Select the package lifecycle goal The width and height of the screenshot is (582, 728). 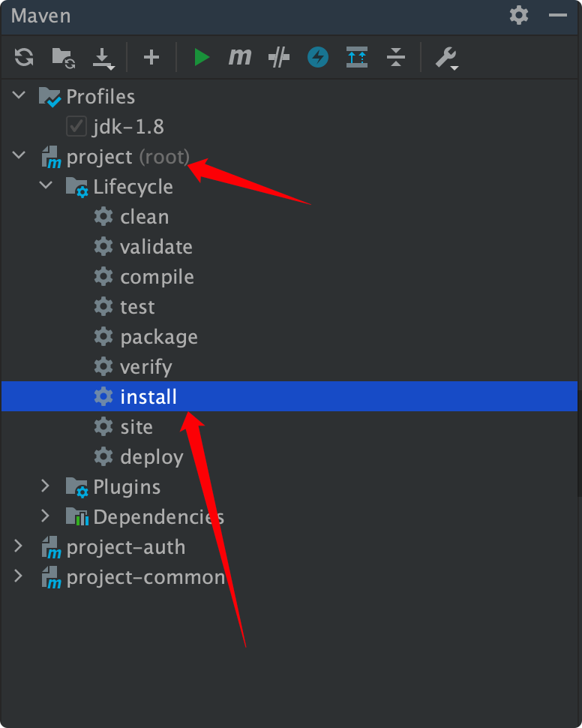[158, 337]
